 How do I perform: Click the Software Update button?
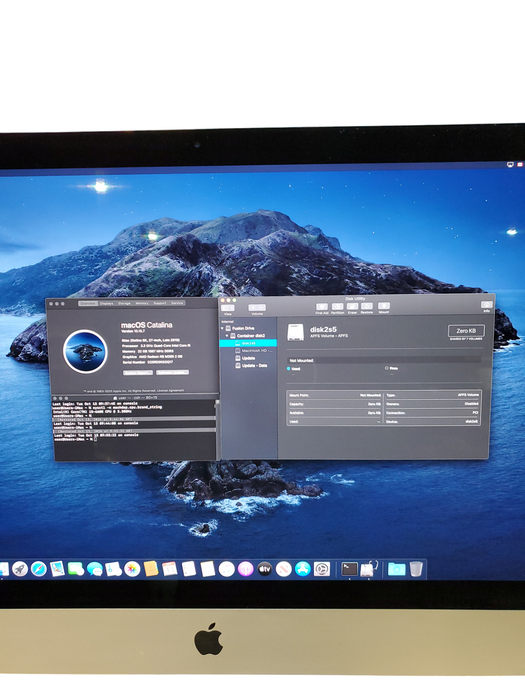click(x=172, y=372)
